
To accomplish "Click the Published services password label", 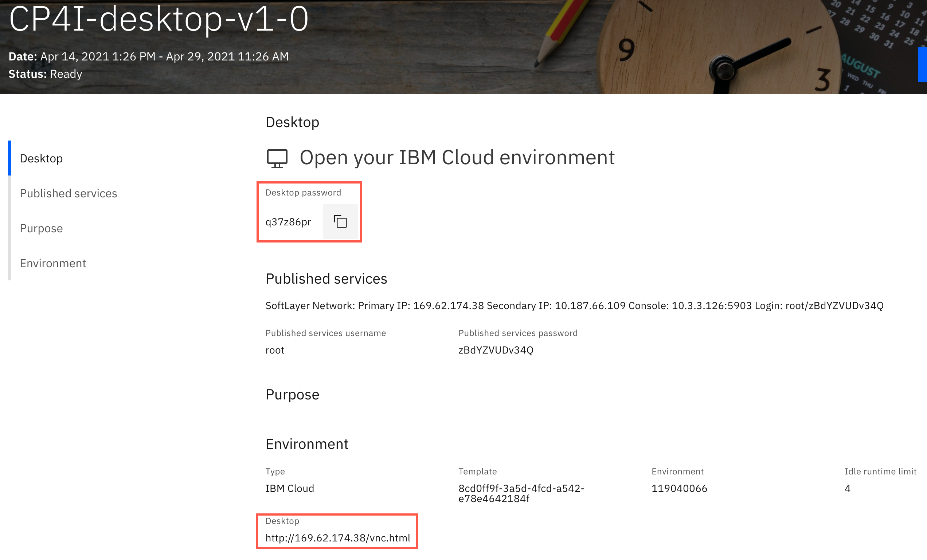I will pos(518,333).
